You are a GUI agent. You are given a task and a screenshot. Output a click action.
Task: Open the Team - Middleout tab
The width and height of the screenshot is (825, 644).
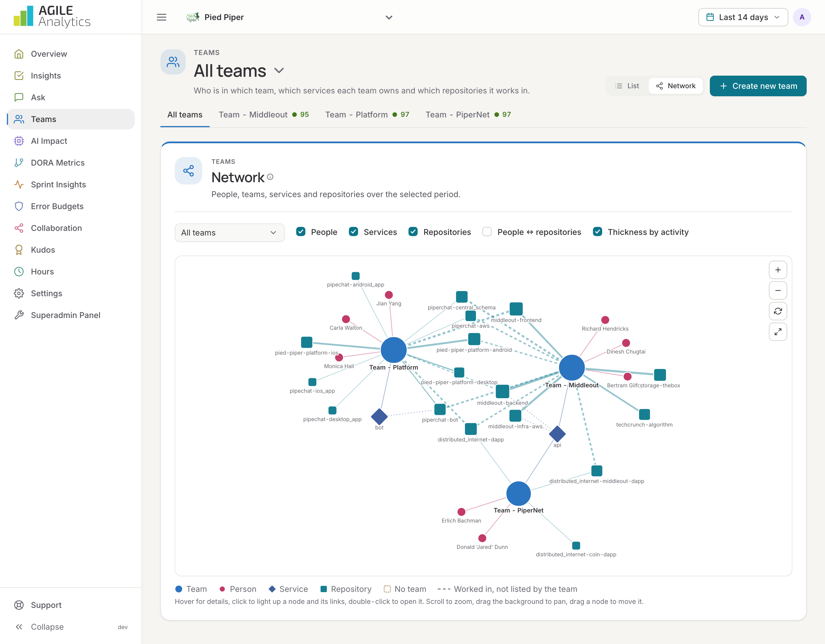click(264, 114)
